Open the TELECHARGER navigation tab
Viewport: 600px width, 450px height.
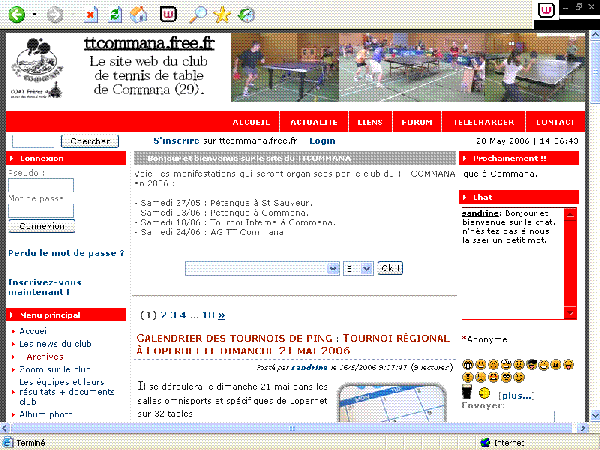coord(484,122)
